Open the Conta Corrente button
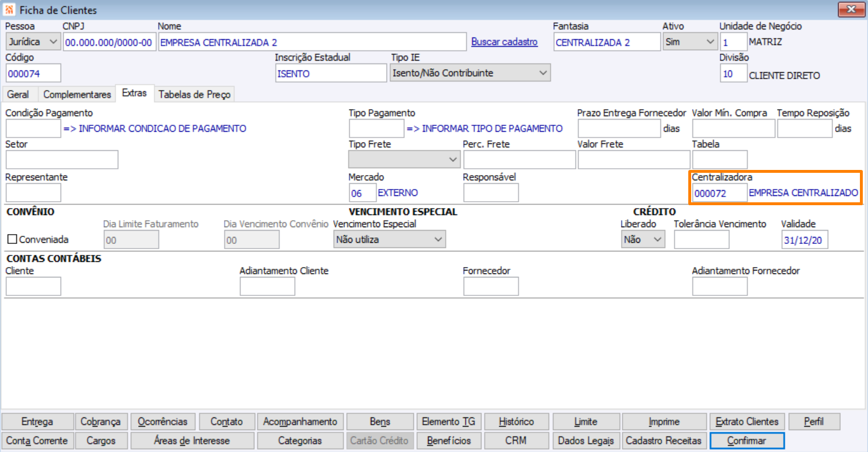This screenshot has height=452, width=868. 37,440
